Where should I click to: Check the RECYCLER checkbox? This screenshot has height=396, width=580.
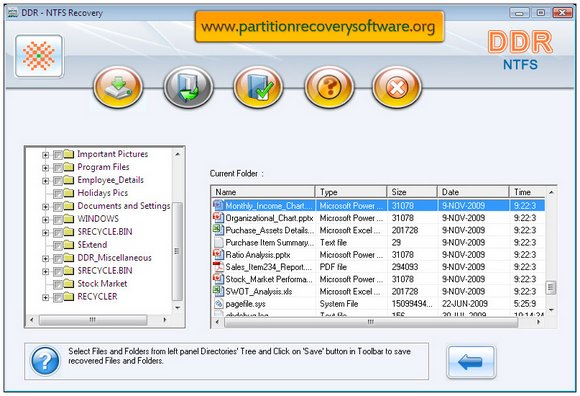coord(58,298)
